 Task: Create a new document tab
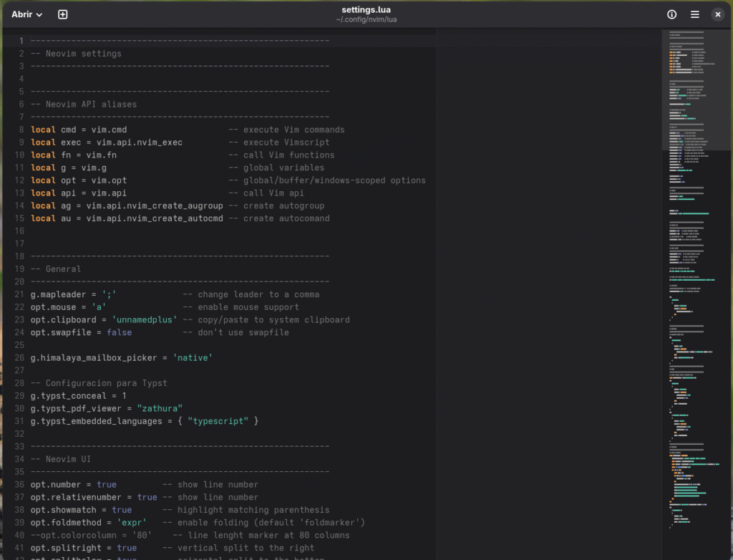pyautogui.click(x=63, y=14)
